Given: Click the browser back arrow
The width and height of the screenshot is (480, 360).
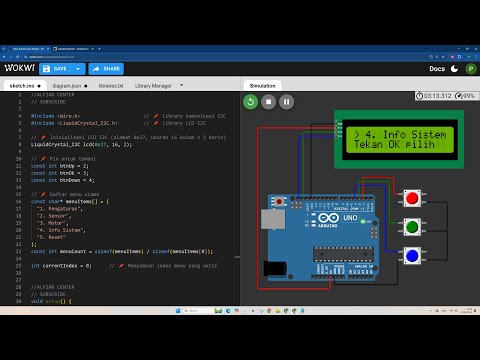Looking at the screenshot, I should 4,57.
